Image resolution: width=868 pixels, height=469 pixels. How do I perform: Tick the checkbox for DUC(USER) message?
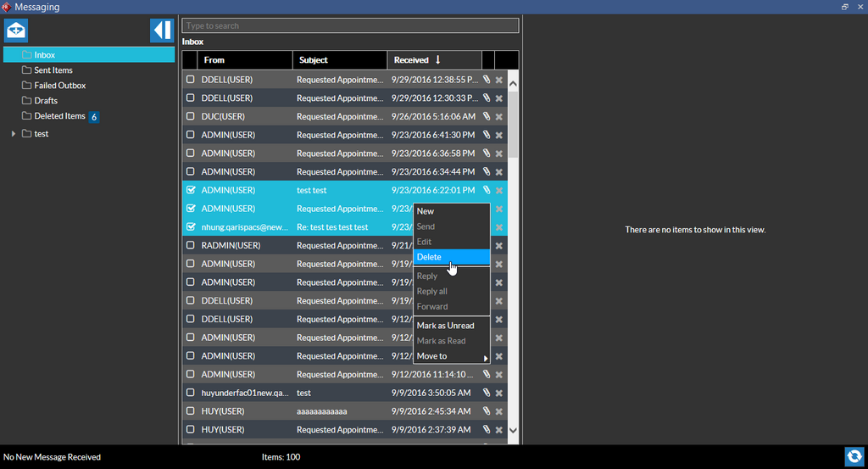191,116
